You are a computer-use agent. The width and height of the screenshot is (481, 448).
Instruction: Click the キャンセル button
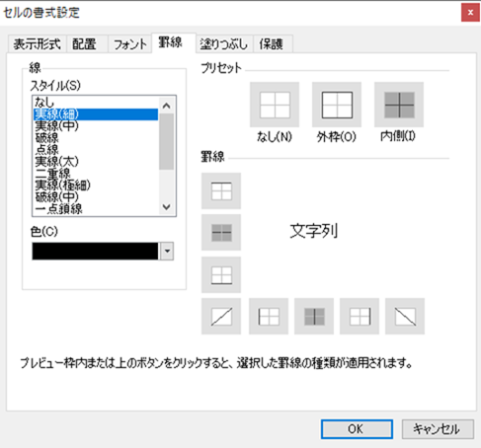pos(438,429)
